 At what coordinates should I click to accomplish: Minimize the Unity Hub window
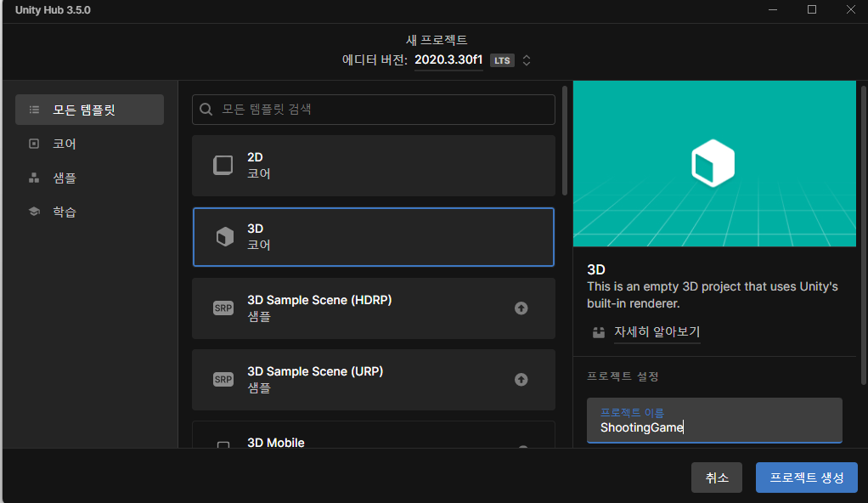pyautogui.click(x=773, y=9)
